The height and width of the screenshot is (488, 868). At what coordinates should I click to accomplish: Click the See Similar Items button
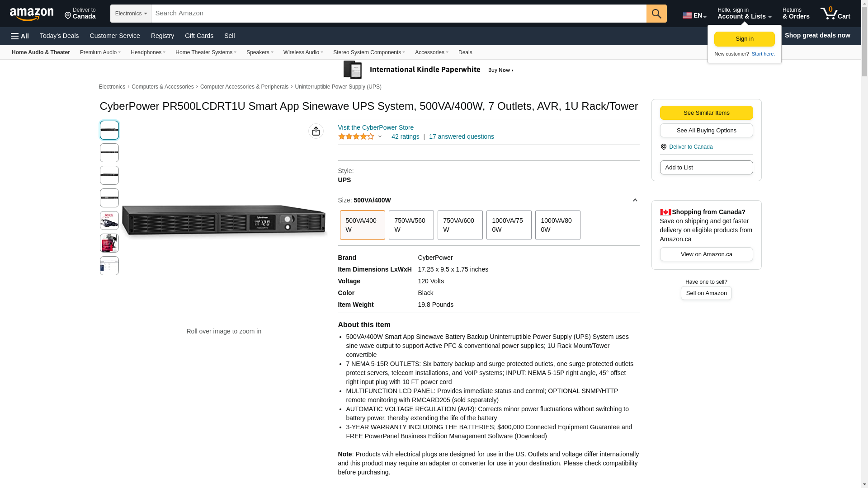coord(706,113)
